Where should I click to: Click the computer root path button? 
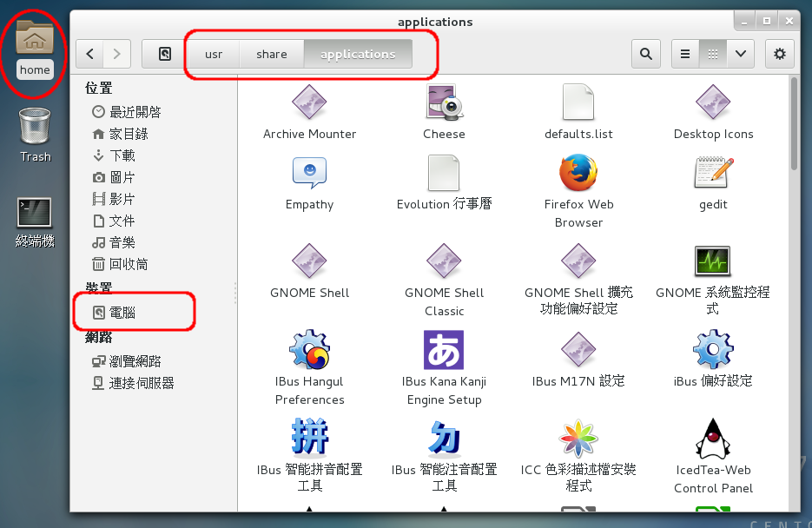tap(165, 54)
